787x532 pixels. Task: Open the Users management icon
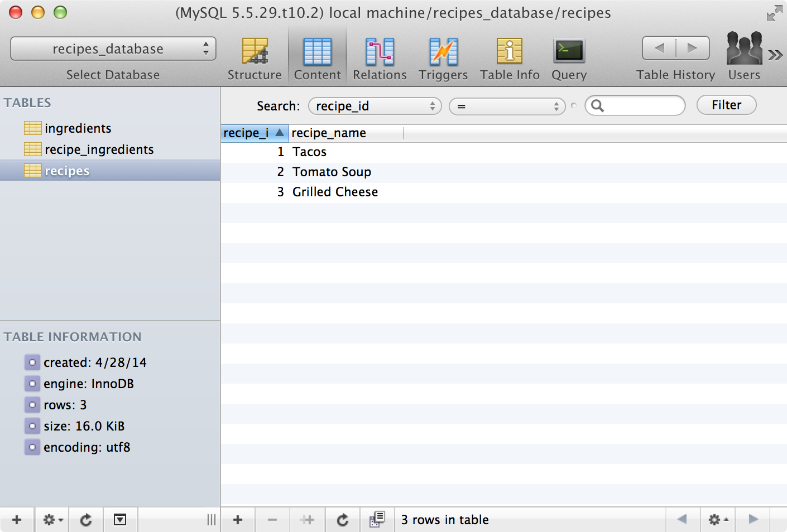click(x=744, y=57)
